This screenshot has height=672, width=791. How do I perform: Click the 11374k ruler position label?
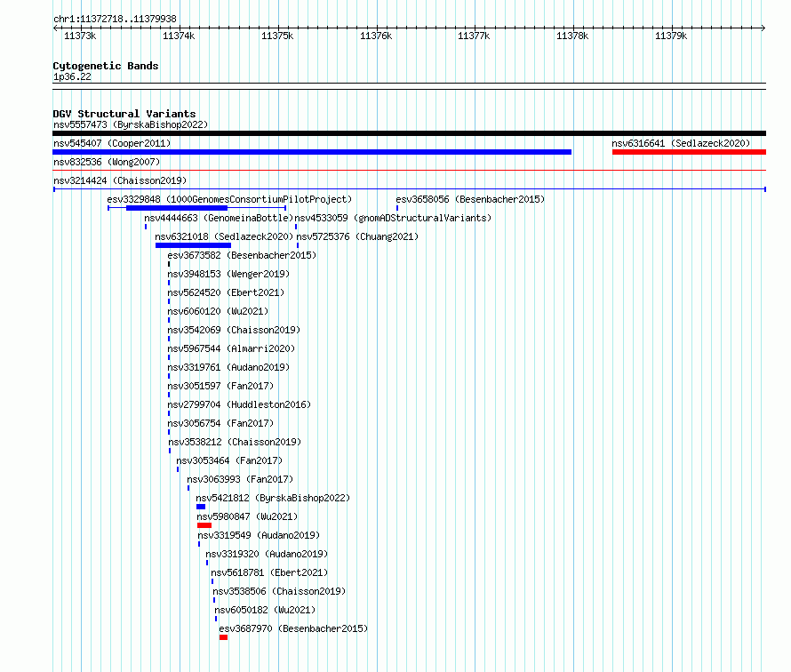point(179,36)
